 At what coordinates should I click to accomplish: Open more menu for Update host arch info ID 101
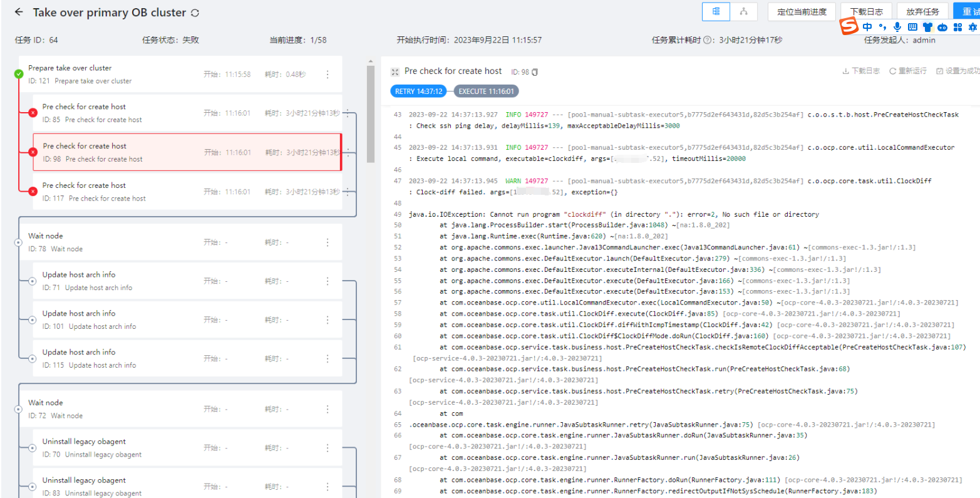pyautogui.click(x=327, y=320)
